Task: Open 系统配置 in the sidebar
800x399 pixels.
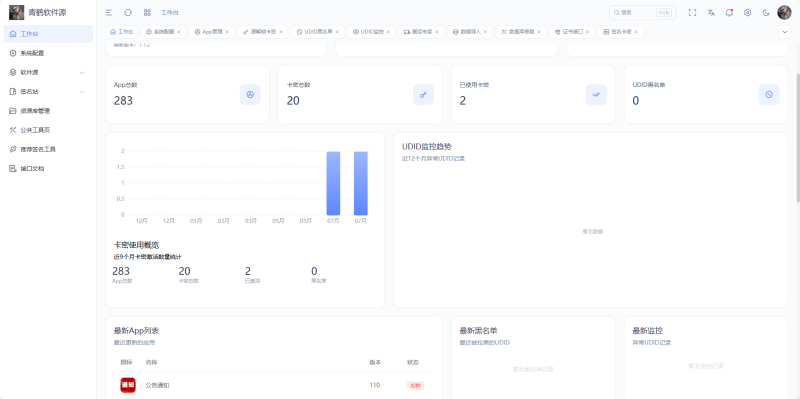Action: (x=48, y=53)
